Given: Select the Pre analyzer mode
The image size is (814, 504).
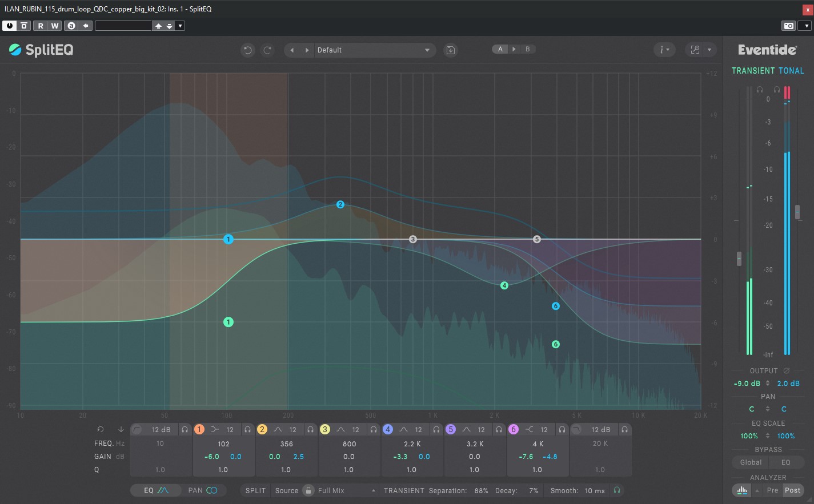Looking at the screenshot, I should pyautogui.click(x=772, y=490).
